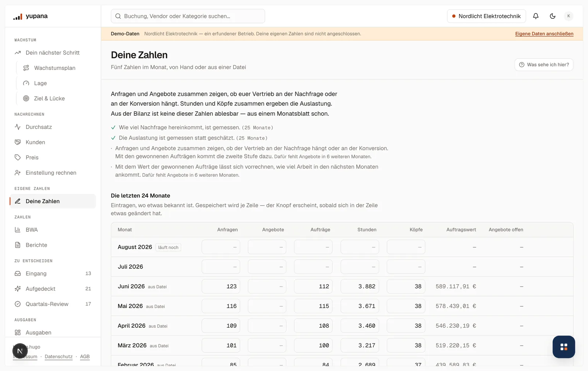Click the Auftragswert value 578.439,01 €
Screen dimensions: 588x371
(x=456, y=306)
